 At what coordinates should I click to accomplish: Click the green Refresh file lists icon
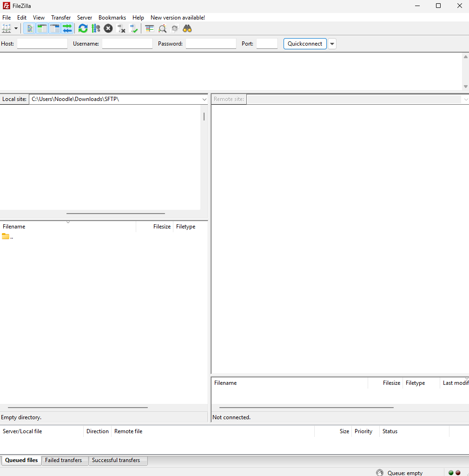83,28
